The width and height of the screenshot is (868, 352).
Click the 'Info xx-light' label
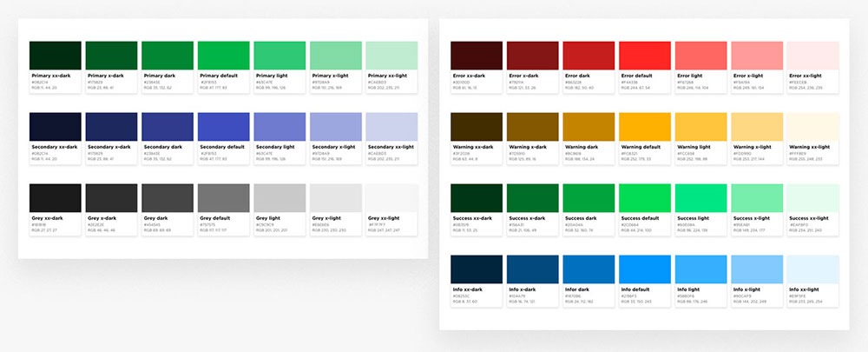click(805, 289)
